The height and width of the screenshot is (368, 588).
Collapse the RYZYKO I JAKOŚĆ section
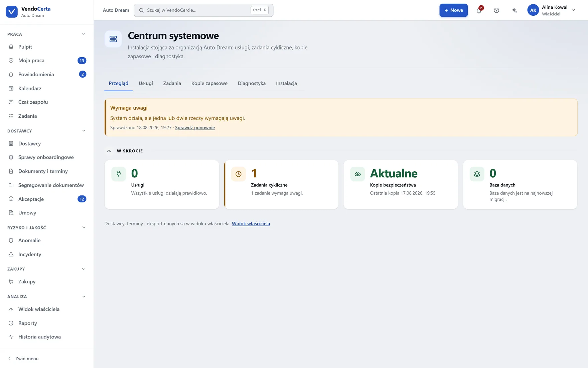84,227
